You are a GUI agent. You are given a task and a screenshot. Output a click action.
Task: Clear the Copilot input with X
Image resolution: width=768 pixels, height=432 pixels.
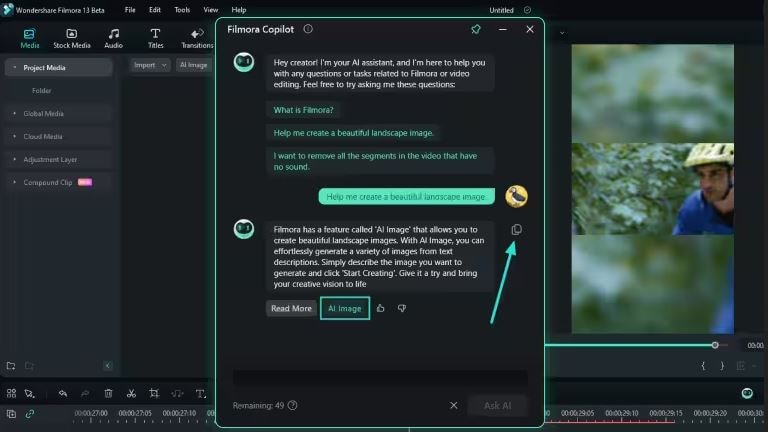[x=454, y=406]
